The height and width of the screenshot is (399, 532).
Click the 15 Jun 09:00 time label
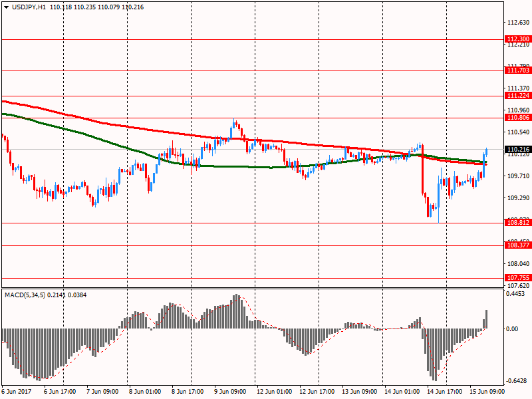click(487, 392)
